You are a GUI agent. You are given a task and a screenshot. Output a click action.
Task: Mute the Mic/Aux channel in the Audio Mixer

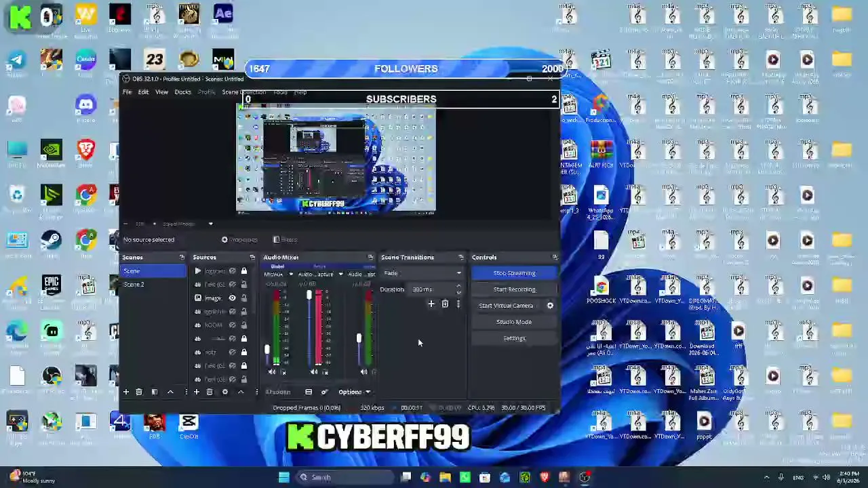click(272, 372)
